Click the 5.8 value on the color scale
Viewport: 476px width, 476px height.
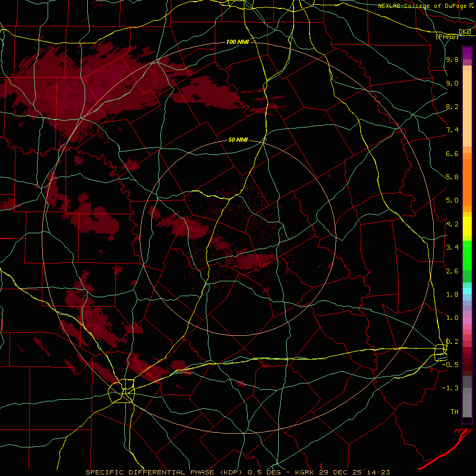(452, 177)
